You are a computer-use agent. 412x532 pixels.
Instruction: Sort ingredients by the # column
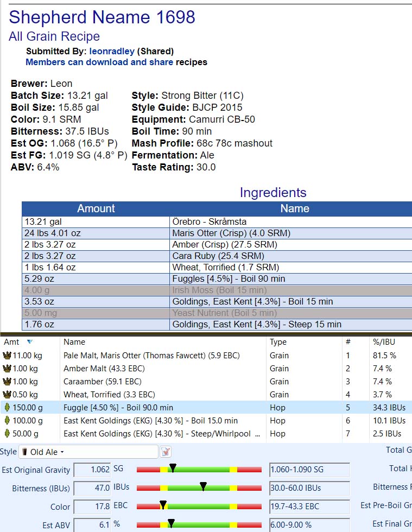(x=348, y=341)
